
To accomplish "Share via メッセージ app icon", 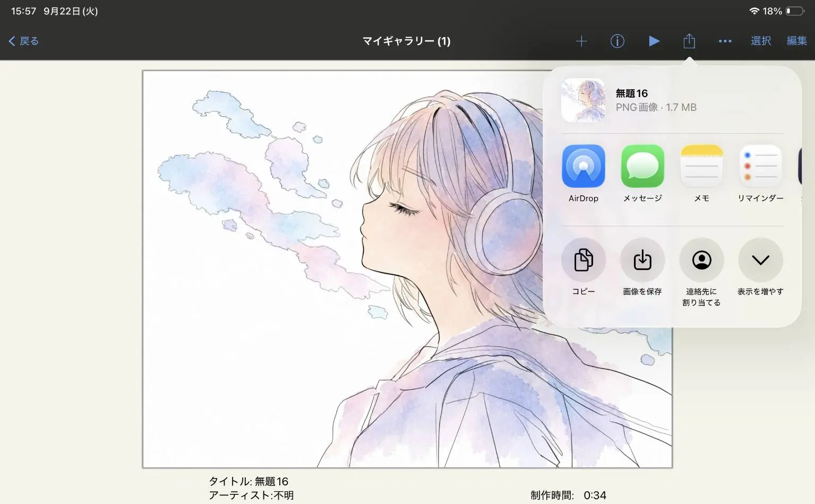I will click(x=642, y=166).
